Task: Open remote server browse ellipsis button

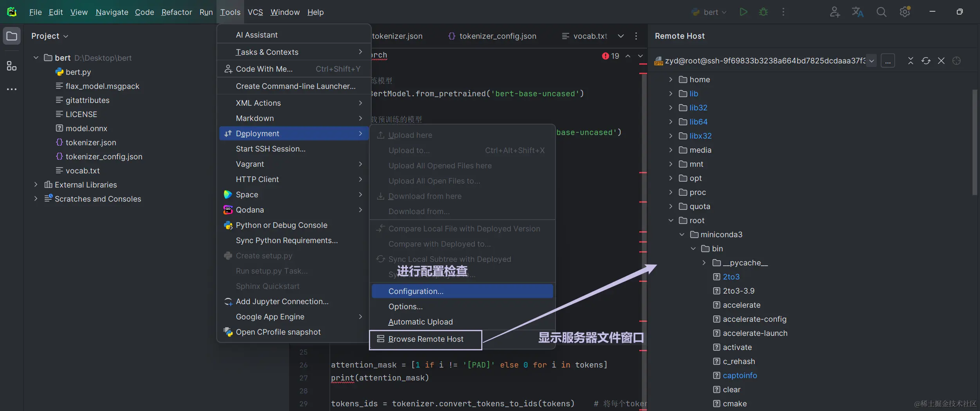Action: click(888, 61)
